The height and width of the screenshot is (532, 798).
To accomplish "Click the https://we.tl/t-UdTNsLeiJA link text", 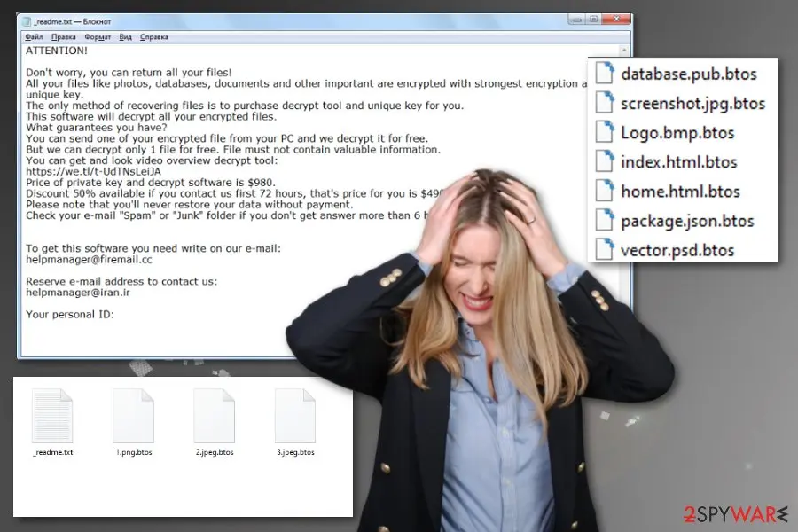I will coord(94,171).
